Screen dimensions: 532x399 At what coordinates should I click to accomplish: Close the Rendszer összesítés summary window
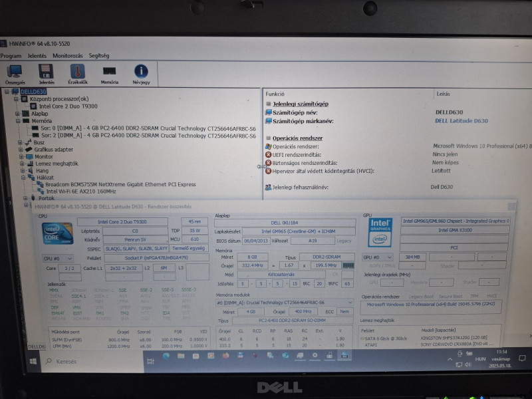511,207
